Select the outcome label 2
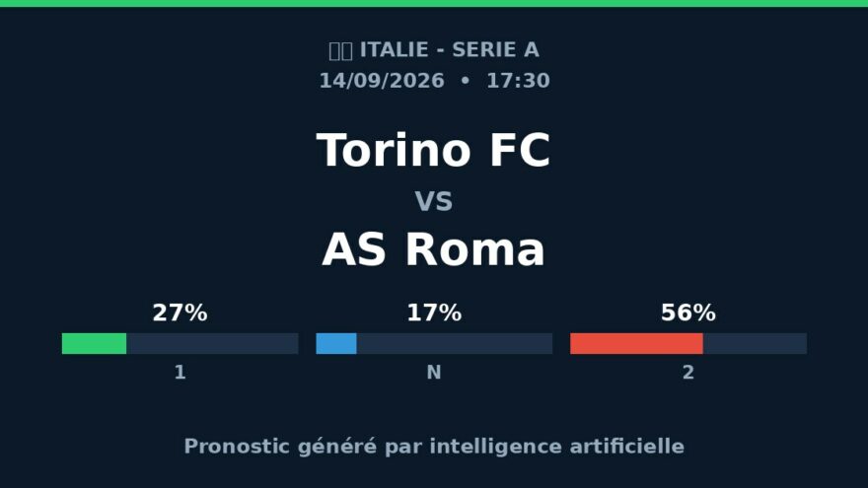The image size is (868, 488). click(x=688, y=373)
